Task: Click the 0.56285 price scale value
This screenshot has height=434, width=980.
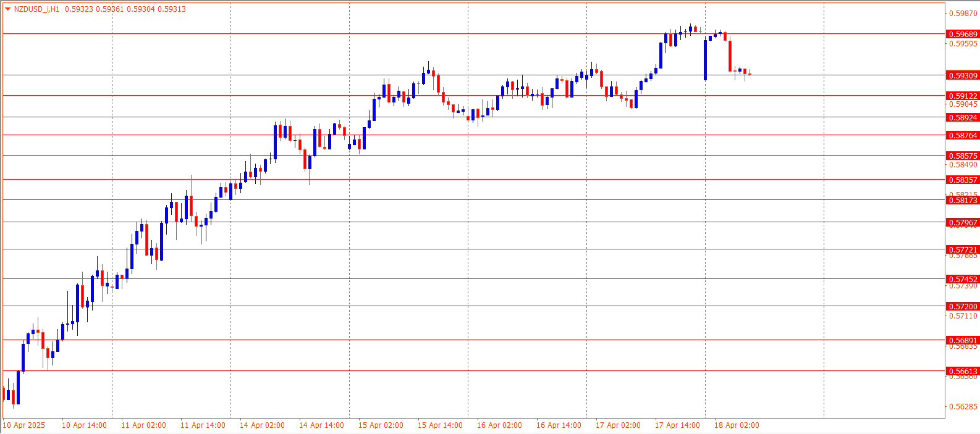Action: (963, 406)
